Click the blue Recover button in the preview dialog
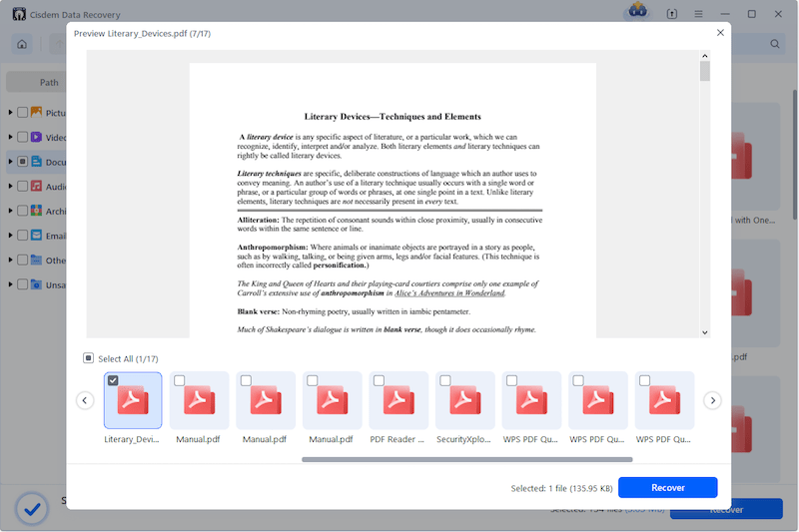Image resolution: width=799 pixels, height=532 pixels. [x=667, y=488]
